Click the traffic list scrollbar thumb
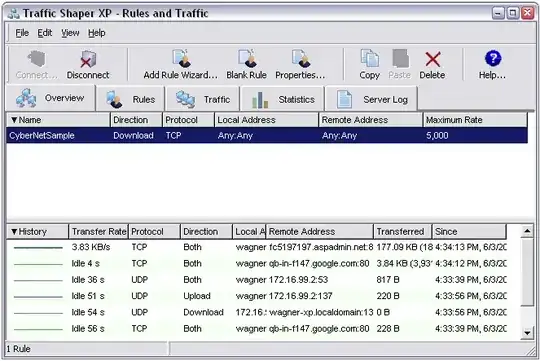Image resolution: width=540 pixels, height=361 pixels. coord(527,272)
